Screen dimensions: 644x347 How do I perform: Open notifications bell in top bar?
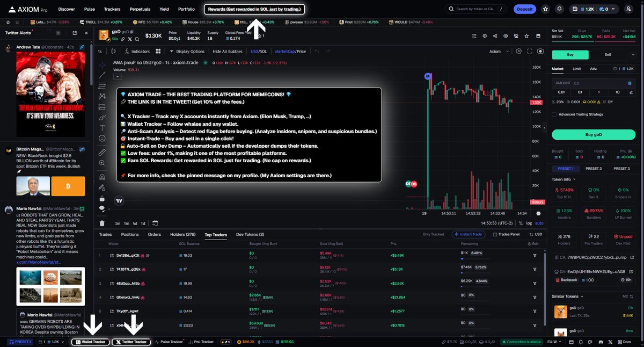tap(560, 9)
